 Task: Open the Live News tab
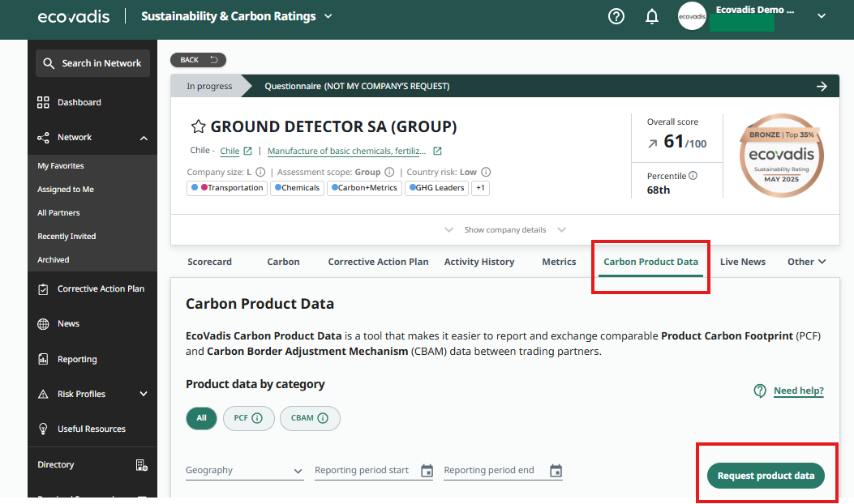tap(743, 262)
